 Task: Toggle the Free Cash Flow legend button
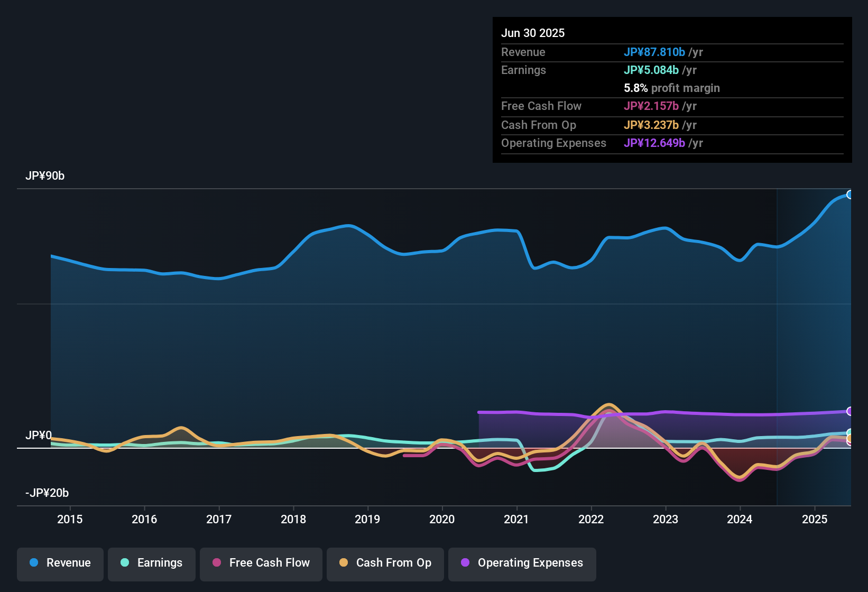pos(261,563)
